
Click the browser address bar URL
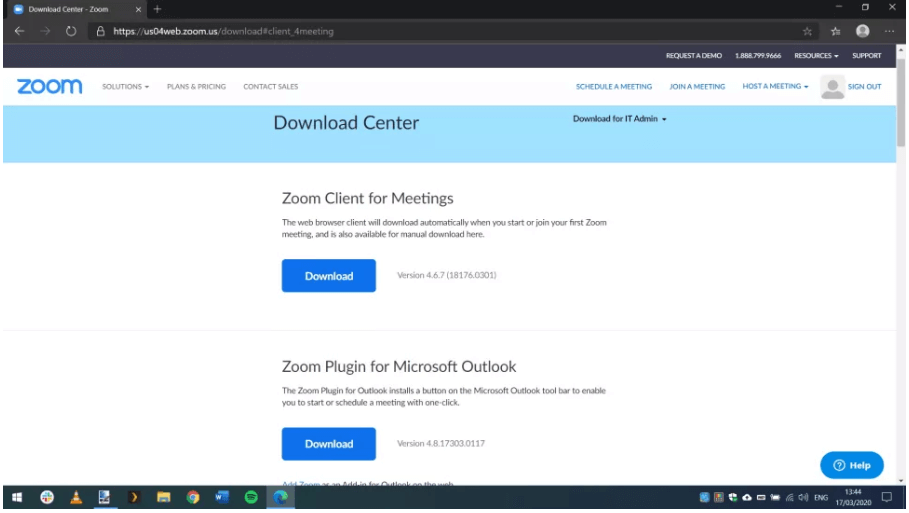[223, 31]
